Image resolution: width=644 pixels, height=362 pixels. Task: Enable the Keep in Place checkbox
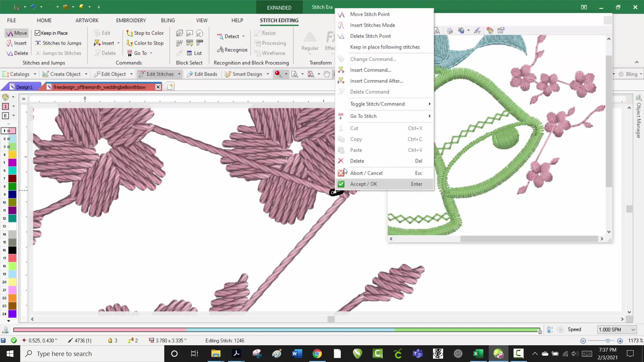tap(37, 33)
